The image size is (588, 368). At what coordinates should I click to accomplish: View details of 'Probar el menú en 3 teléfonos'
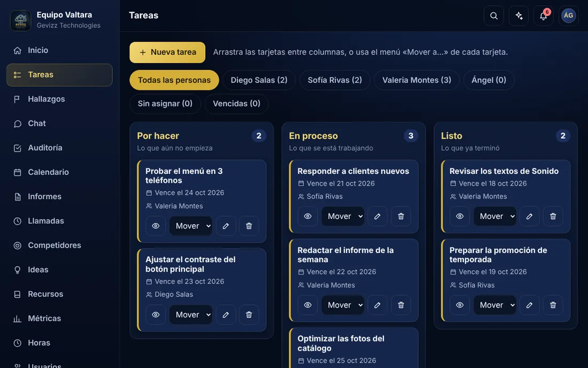tap(156, 226)
